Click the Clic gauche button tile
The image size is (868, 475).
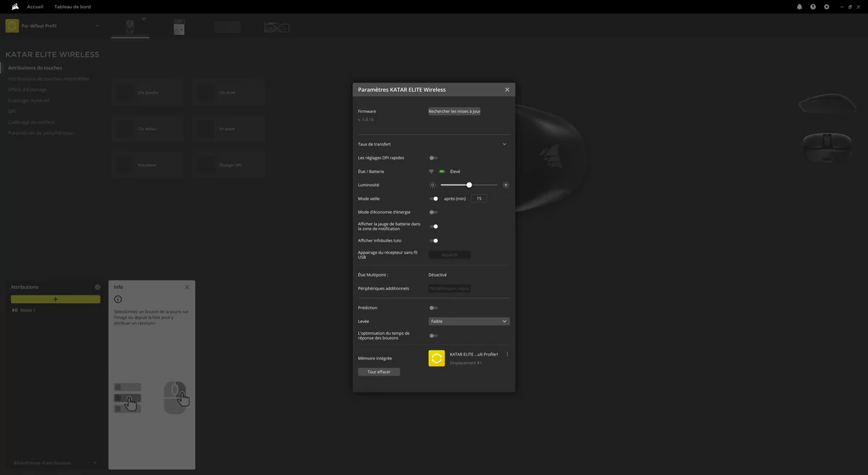point(148,93)
